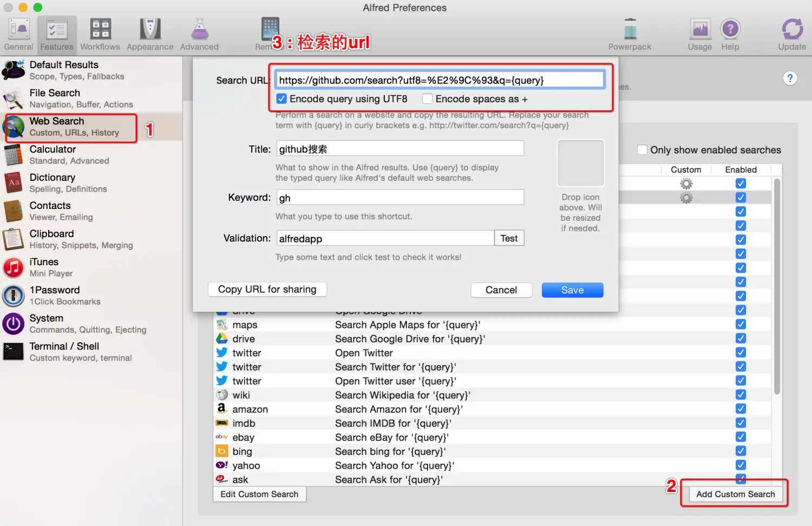Image resolution: width=812 pixels, height=526 pixels.
Task: Select Calculator in the sidebar
Action: coord(91,155)
